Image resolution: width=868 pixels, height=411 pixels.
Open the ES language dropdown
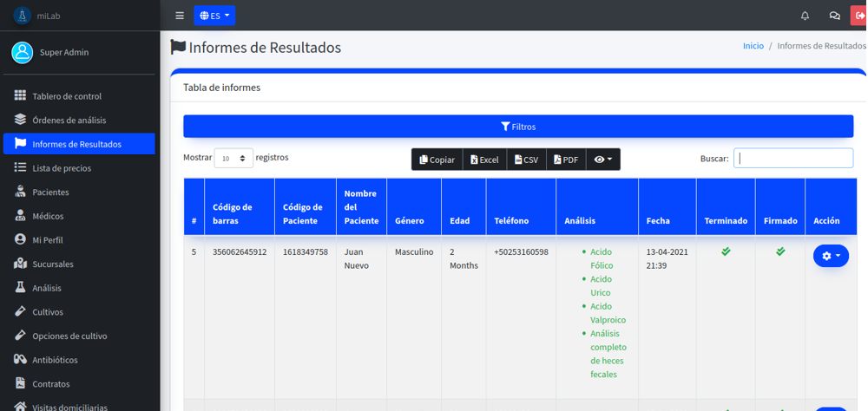(214, 16)
